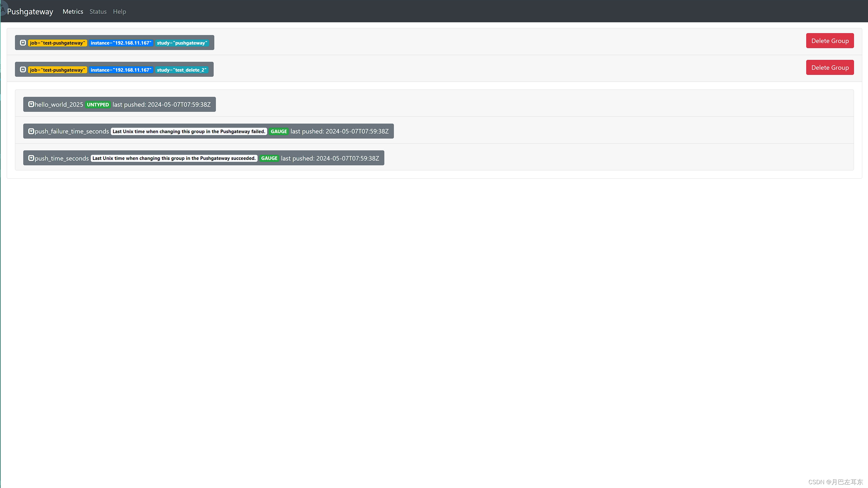Expand the push_failure_time_seconds metric details
Viewport: 868px width, 488px height.
tap(31, 131)
